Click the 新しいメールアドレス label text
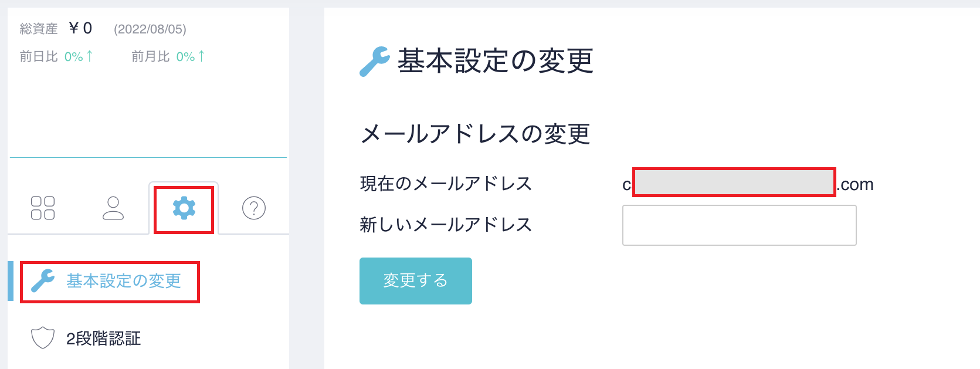The height and width of the screenshot is (369, 980). coord(446,225)
